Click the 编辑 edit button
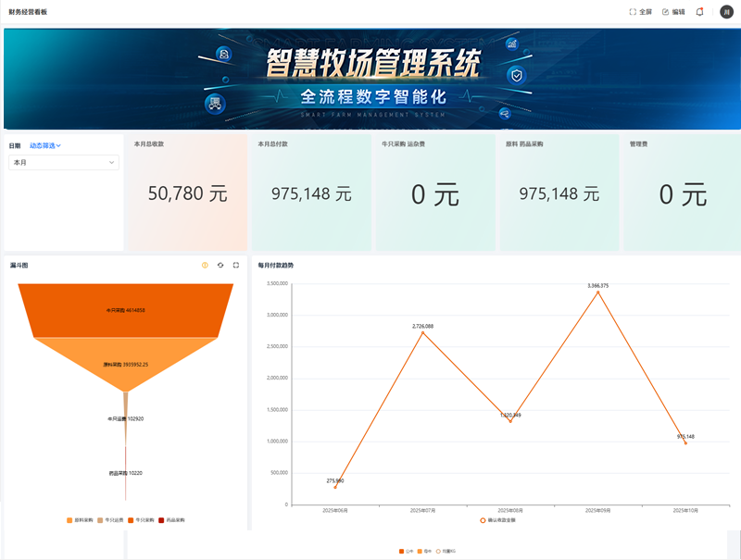Screen dimensions: 741x560 coord(673,12)
